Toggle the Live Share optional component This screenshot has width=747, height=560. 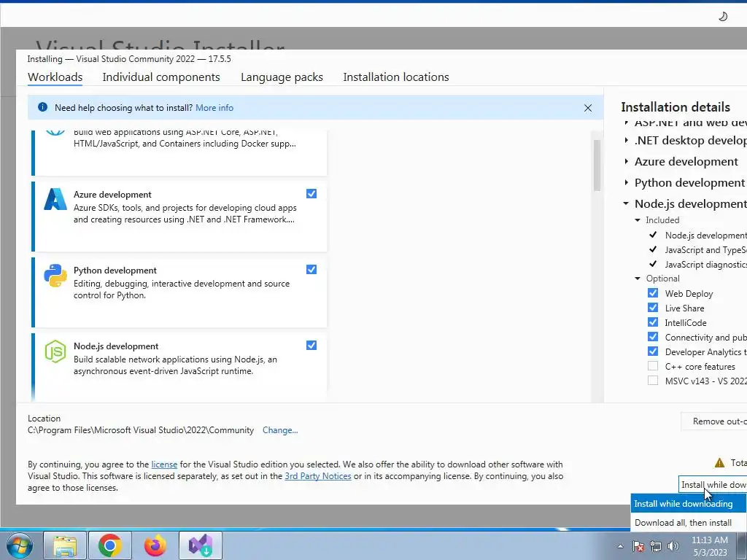653,308
